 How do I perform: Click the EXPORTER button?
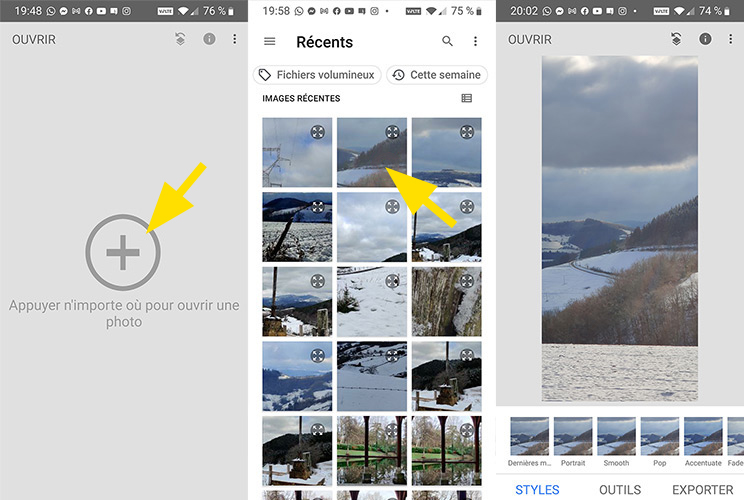(x=702, y=490)
